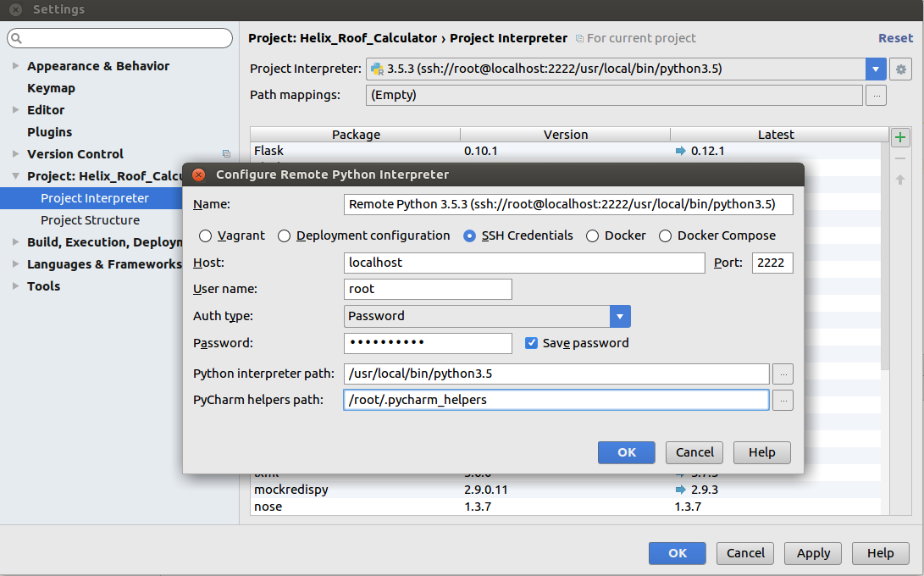This screenshot has width=924, height=576.
Task: Select SSH Credentials radio option
Action: (x=470, y=235)
